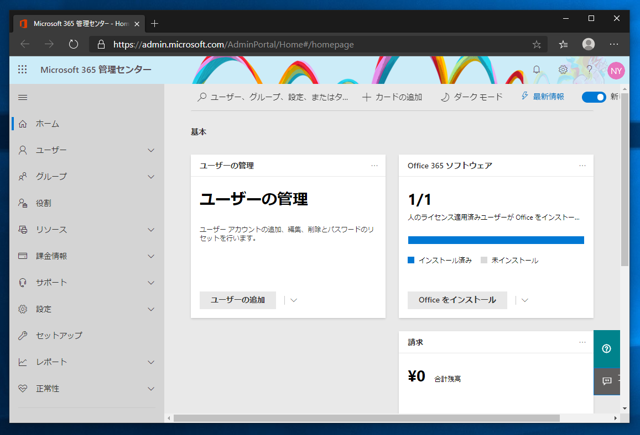The height and width of the screenshot is (435, 640).
Task: Expand the Billing menu chevron
Action: (151, 256)
